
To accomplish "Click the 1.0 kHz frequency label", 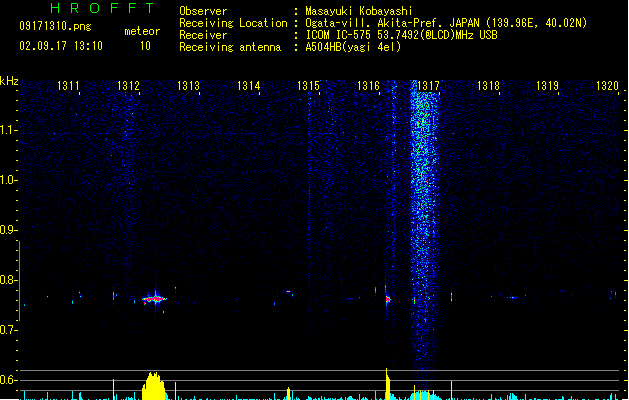I will [8, 180].
